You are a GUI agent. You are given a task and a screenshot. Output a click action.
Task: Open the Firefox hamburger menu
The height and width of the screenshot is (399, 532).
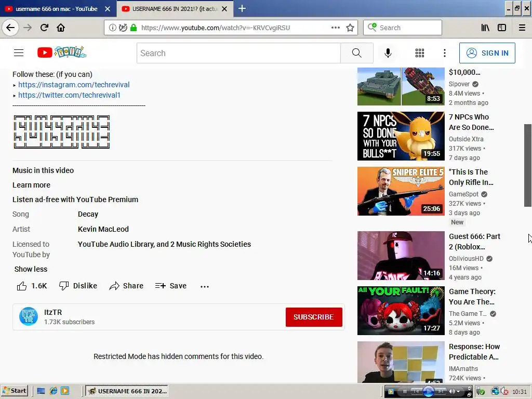(x=522, y=28)
